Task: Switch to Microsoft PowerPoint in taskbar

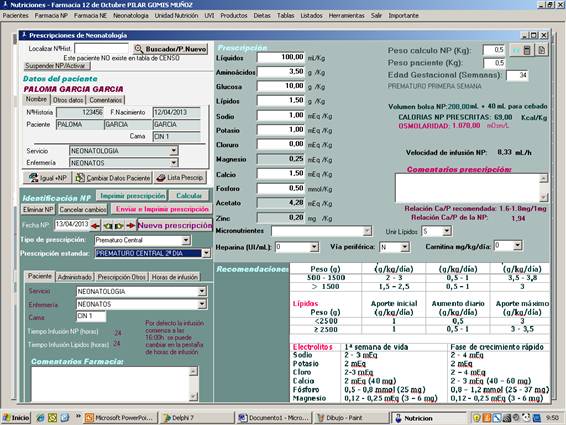Action: (120, 418)
